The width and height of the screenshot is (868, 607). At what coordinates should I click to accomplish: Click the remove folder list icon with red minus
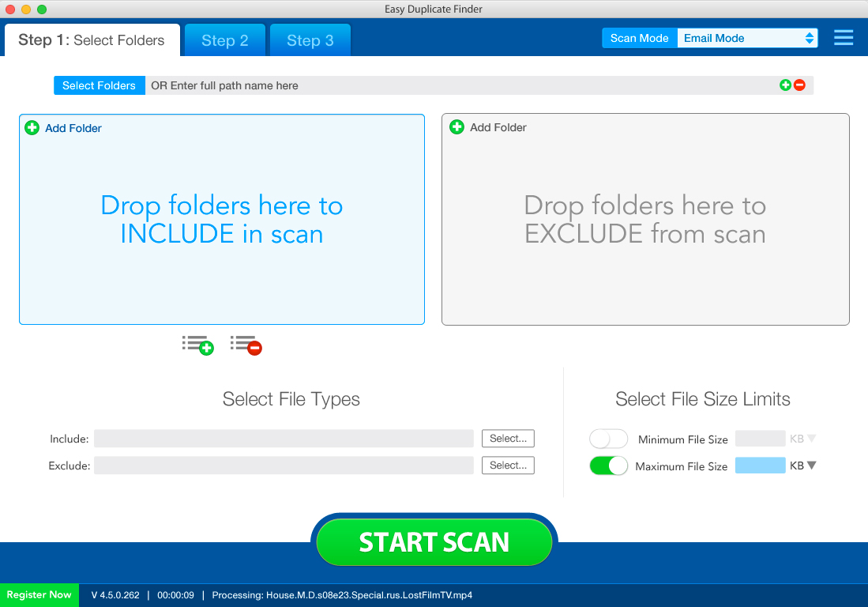(x=246, y=345)
